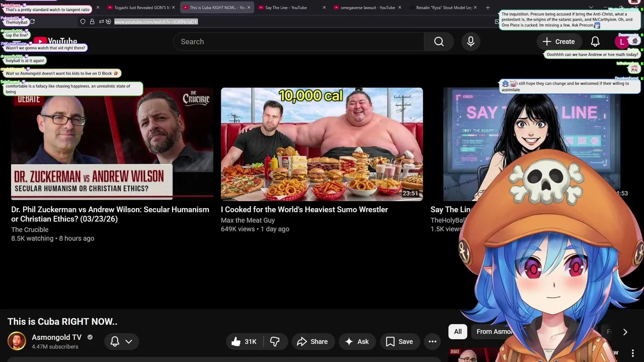Viewport: 644px width, 362px height.
Task: View site security padlock info
Action: pyautogui.click(x=92, y=22)
